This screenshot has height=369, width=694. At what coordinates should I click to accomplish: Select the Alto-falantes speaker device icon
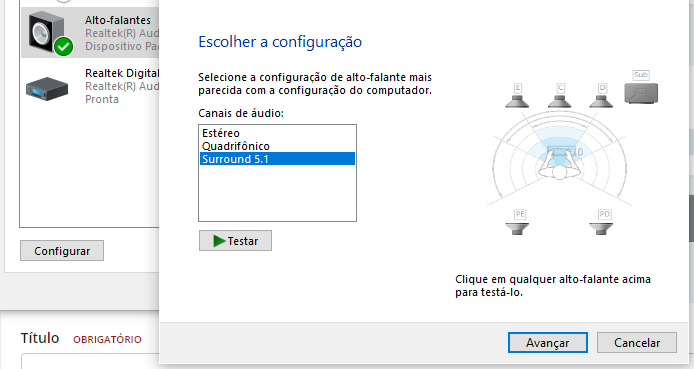point(50,34)
